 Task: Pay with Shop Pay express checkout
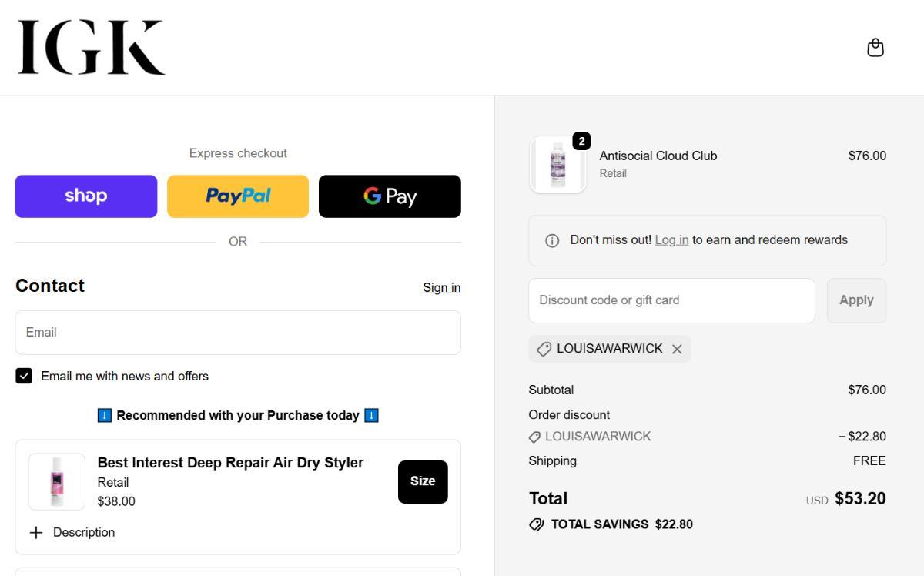86,196
